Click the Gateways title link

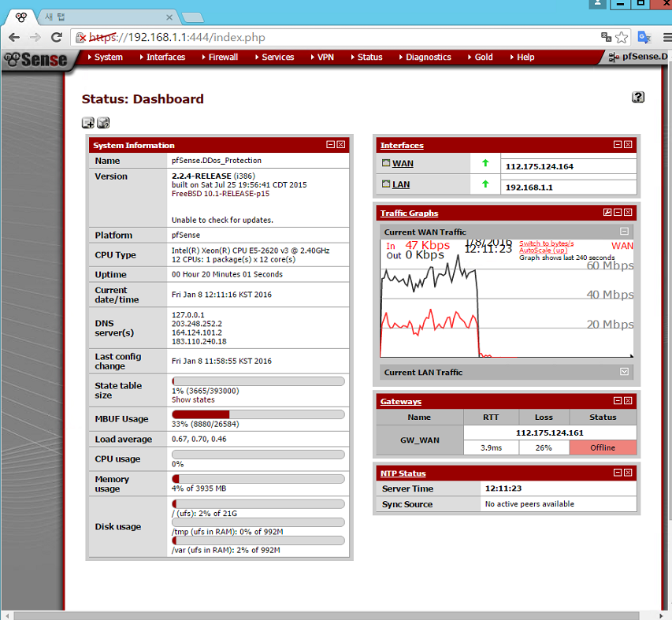coord(401,402)
